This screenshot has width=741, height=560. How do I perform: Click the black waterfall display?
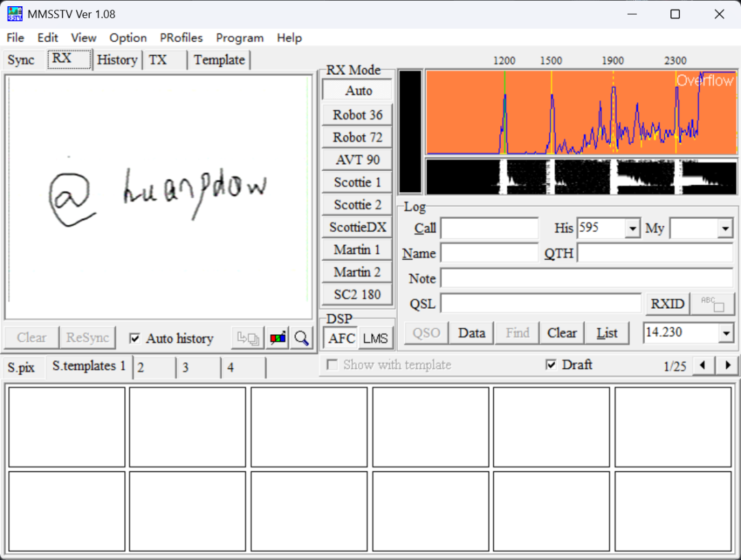coord(581,177)
